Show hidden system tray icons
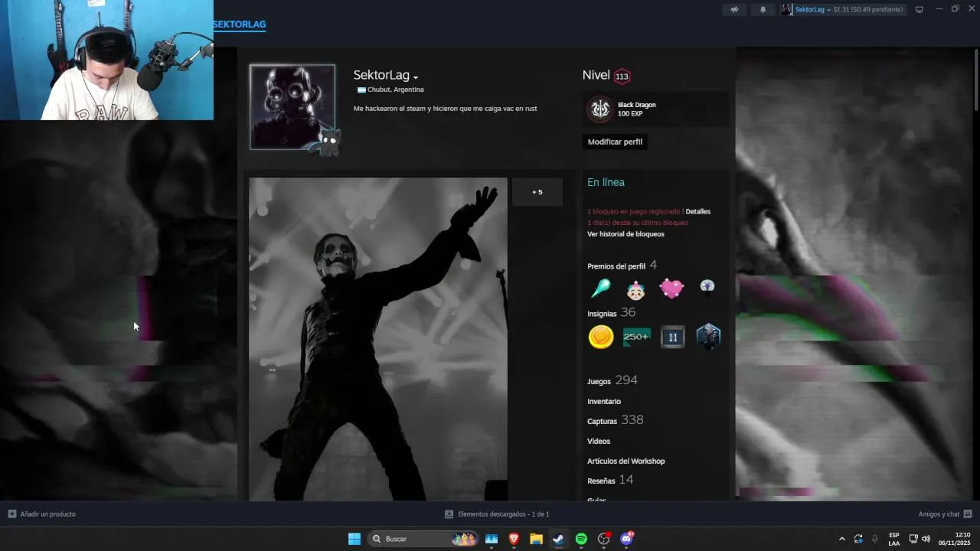This screenshot has width=980, height=551. (842, 539)
